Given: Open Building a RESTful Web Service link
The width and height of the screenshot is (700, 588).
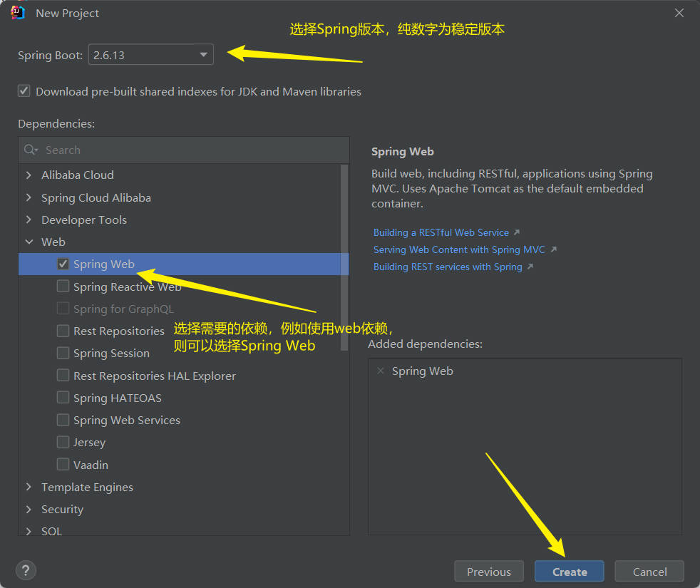Looking at the screenshot, I should [441, 232].
